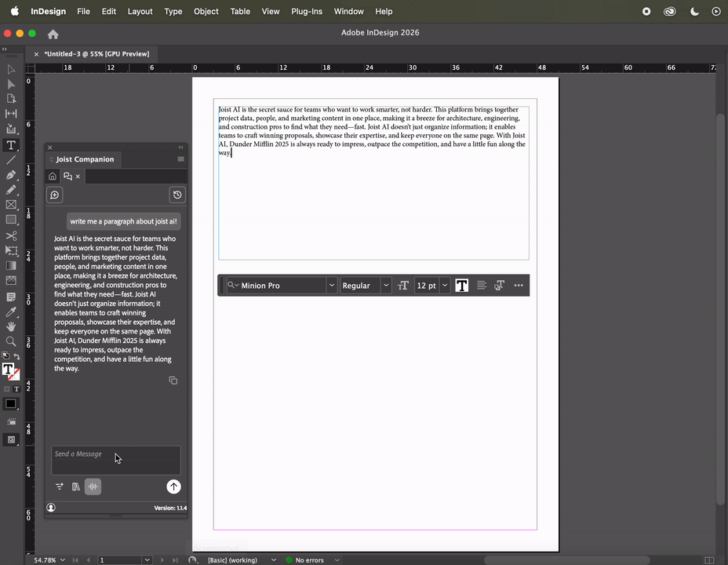Collapse the Joist Companion panel with chevrons
The width and height of the screenshot is (728, 565).
point(180,148)
